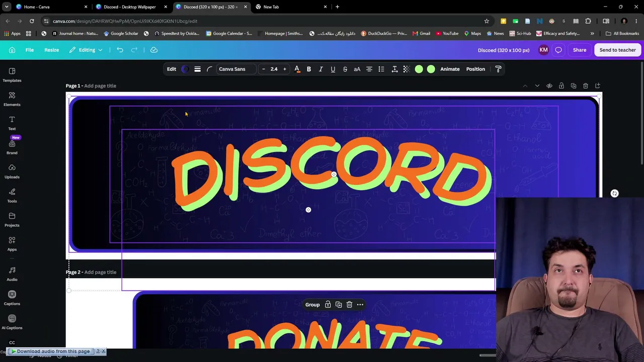Open the list formatting option
Viewport: 644px width, 362px height.
(x=381, y=69)
